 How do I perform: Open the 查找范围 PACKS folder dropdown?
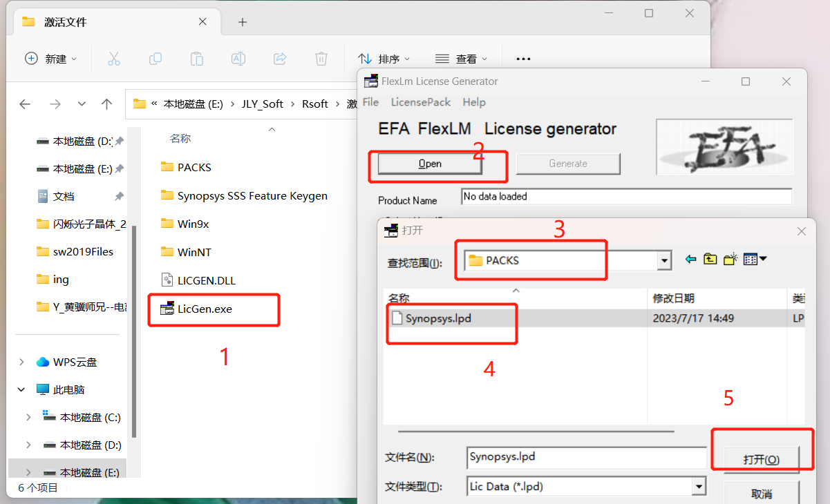tap(664, 260)
